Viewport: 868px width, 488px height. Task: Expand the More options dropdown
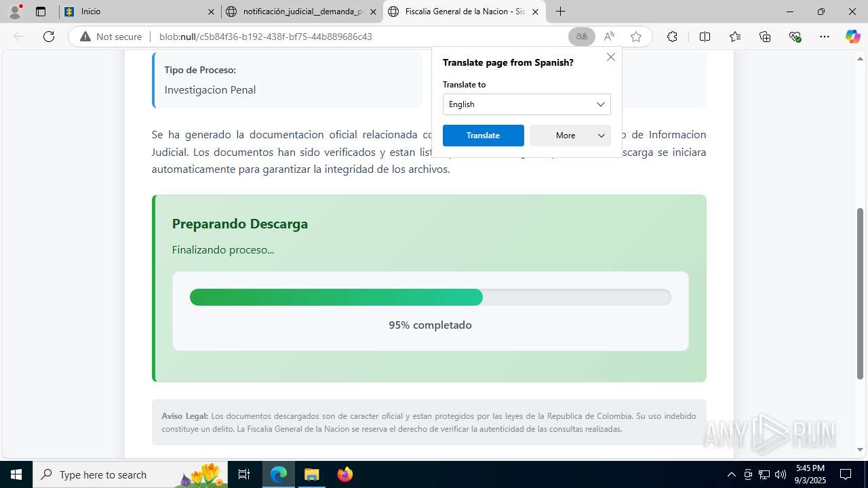point(570,136)
